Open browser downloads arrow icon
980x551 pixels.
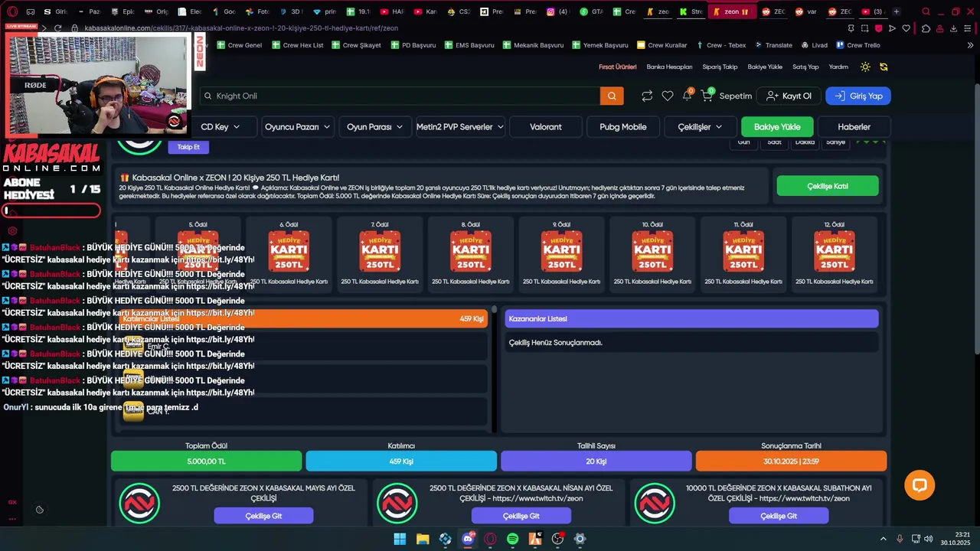click(954, 28)
